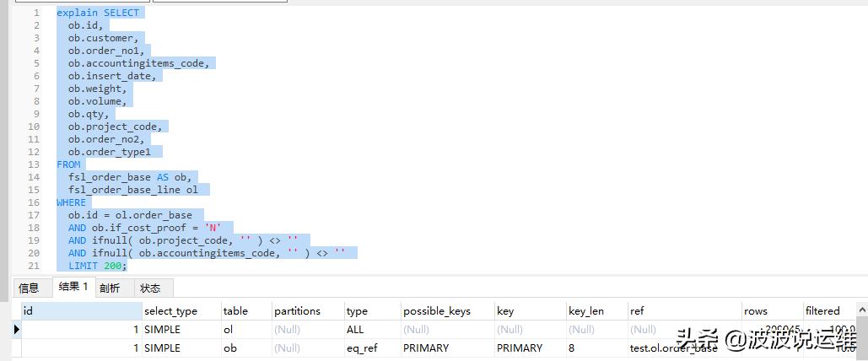The width and height of the screenshot is (868, 361).
Task: Click line number 1 in editor gutter
Action: (x=36, y=13)
